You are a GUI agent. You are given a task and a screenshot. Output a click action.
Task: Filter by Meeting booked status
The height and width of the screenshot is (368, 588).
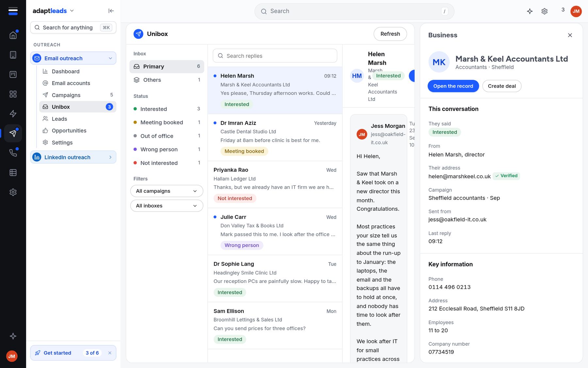click(x=167, y=122)
